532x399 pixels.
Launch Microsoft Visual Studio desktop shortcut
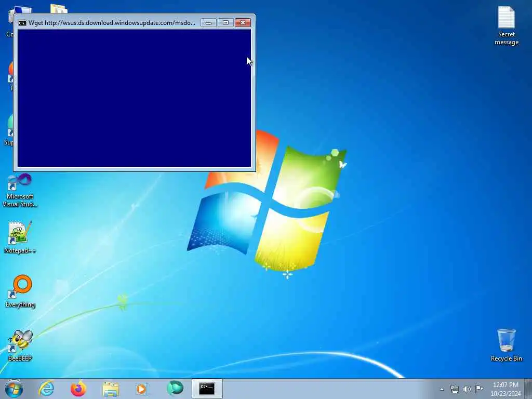tap(20, 190)
